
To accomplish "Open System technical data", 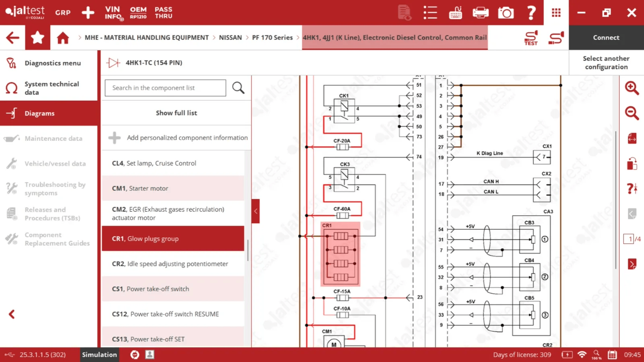I will [x=49, y=88].
